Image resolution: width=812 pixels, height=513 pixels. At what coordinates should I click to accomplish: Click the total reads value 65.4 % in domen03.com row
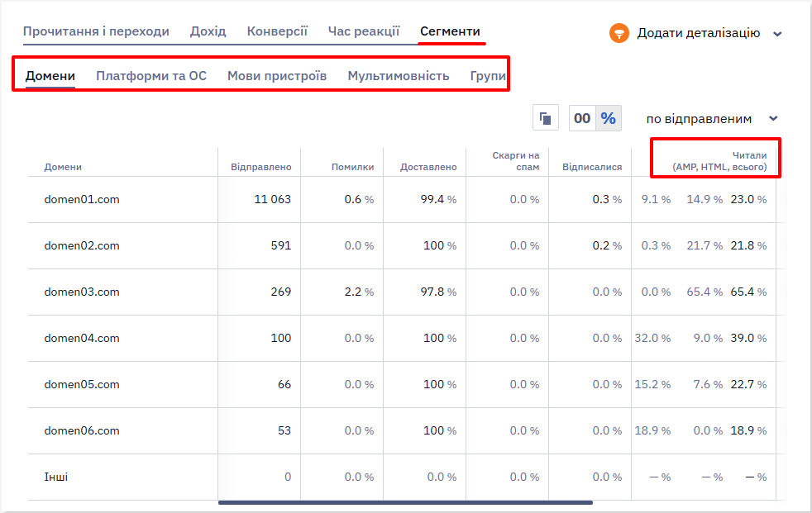click(748, 292)
